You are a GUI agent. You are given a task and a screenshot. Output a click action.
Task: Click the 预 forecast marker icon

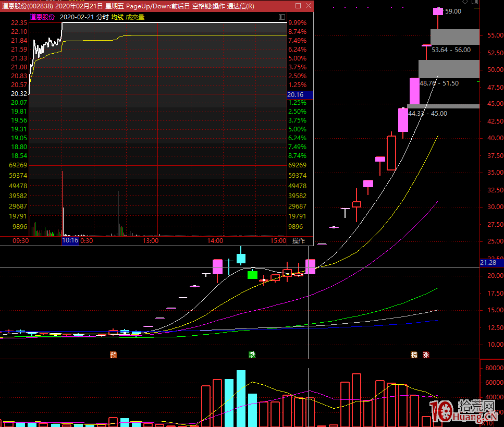(x=113, y=355)
